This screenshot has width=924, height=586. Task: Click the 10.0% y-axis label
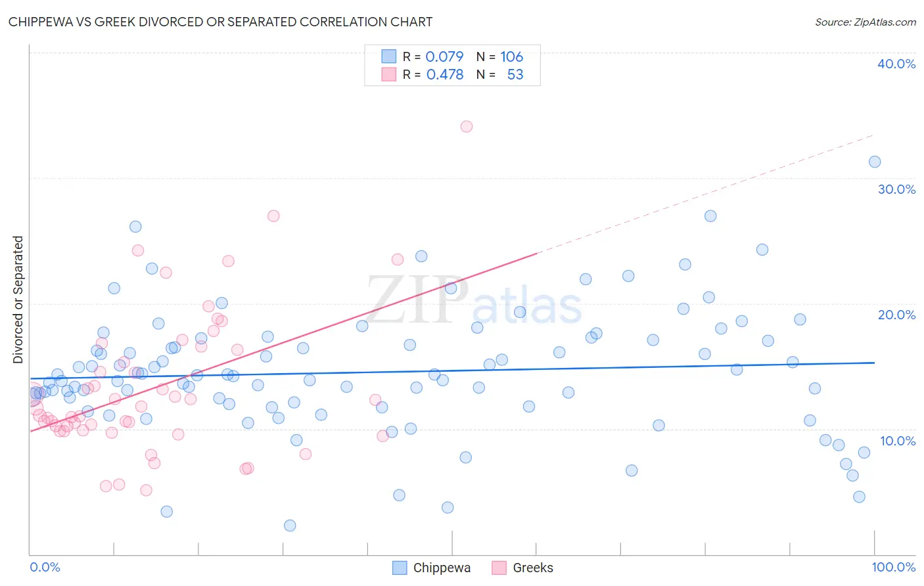[898, 441]
